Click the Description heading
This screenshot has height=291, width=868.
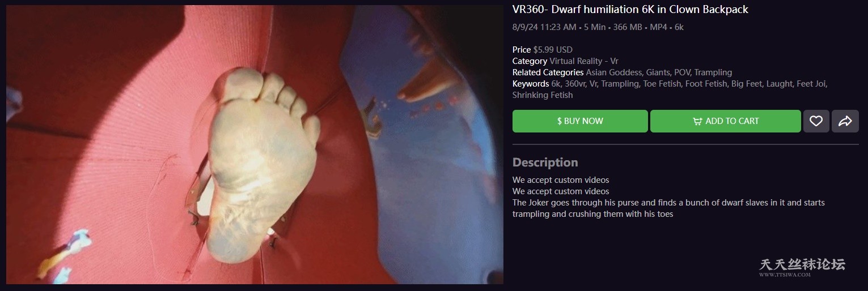[545, 162]
